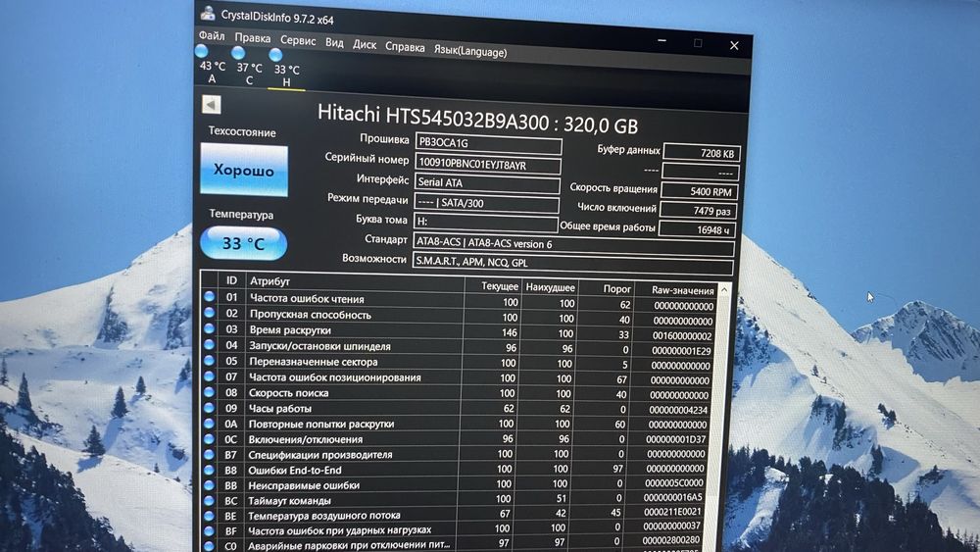Click the status dot for attribute B7

209,455
